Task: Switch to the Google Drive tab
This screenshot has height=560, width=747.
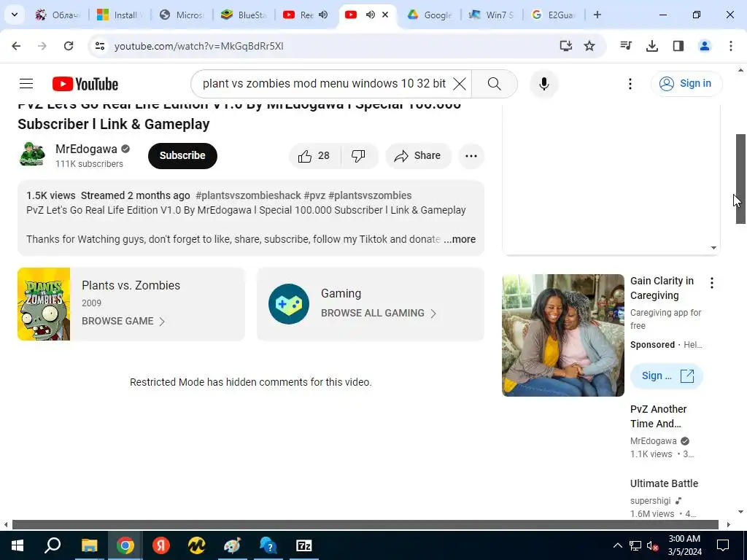Action: point(430,15)
